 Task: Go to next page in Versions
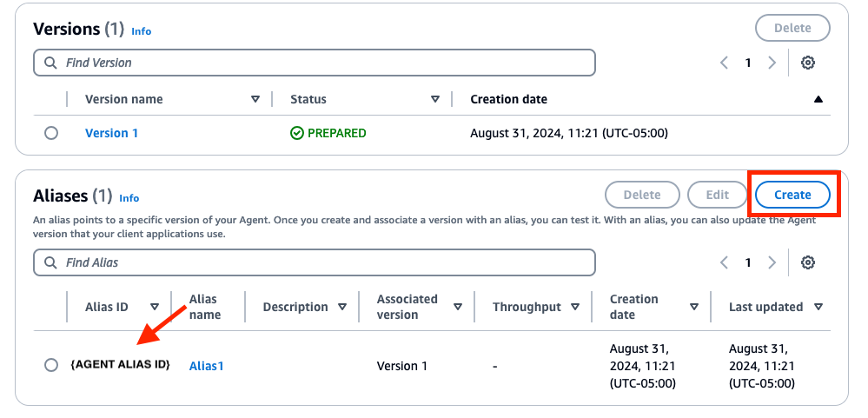pyautogui.click(x=772, y=63)
